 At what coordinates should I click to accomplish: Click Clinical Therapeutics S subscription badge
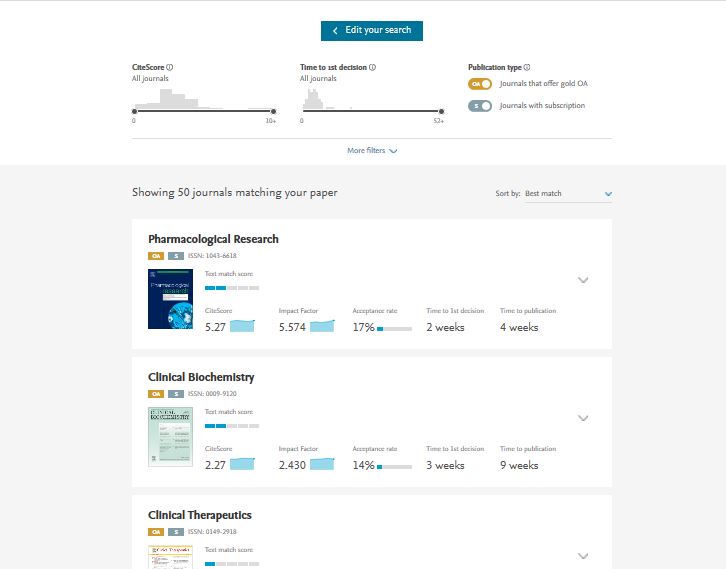175,532
